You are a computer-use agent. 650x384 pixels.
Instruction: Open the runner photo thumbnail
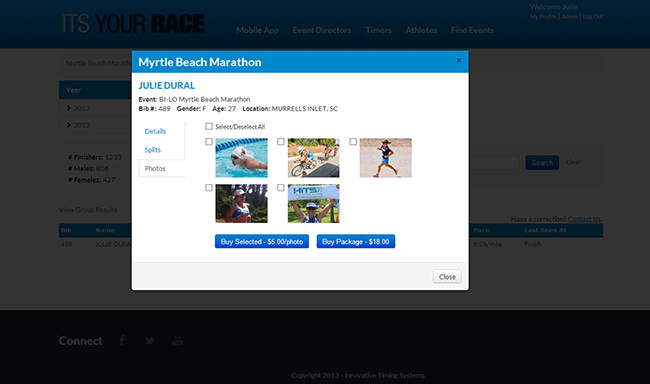[386, 158]
